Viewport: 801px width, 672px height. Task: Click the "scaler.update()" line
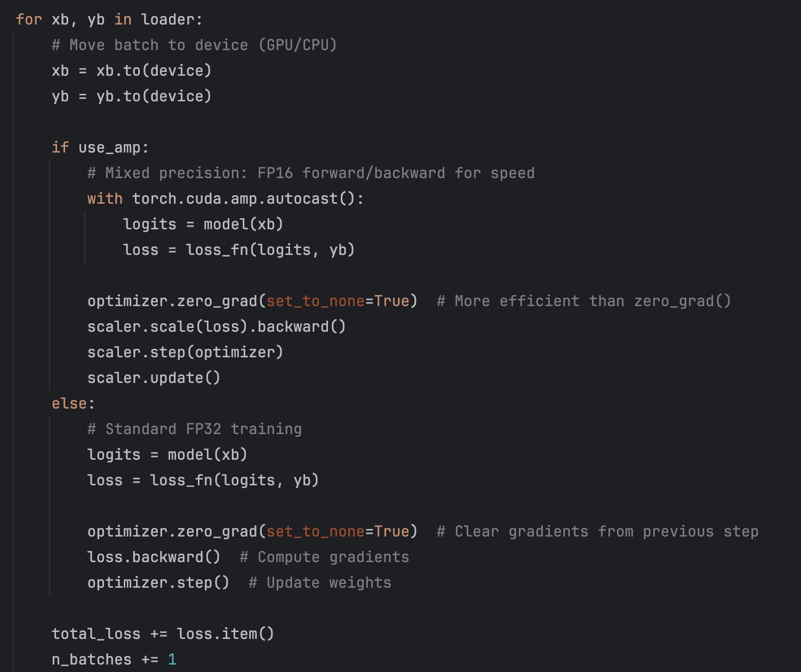(154, 378)
